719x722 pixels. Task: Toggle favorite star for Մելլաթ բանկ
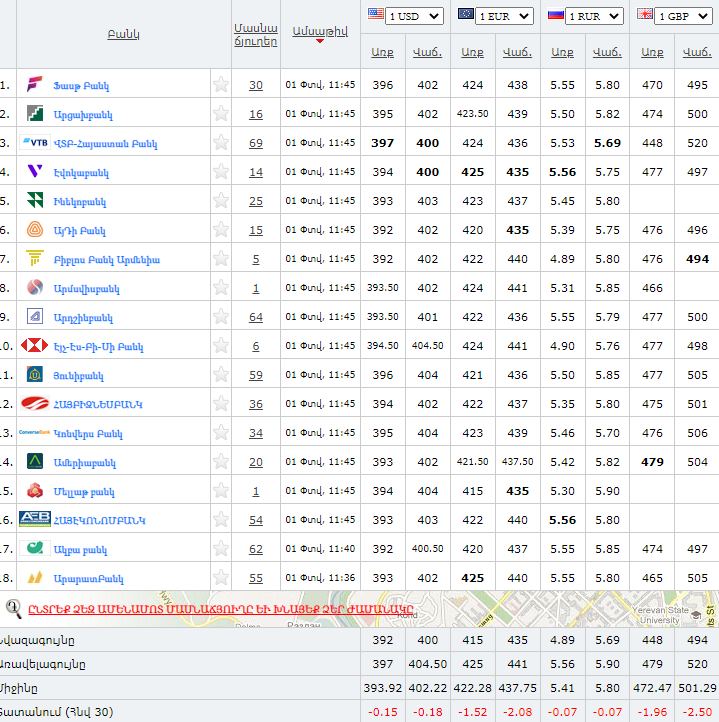pyautogui.click(x=221, y=490)
